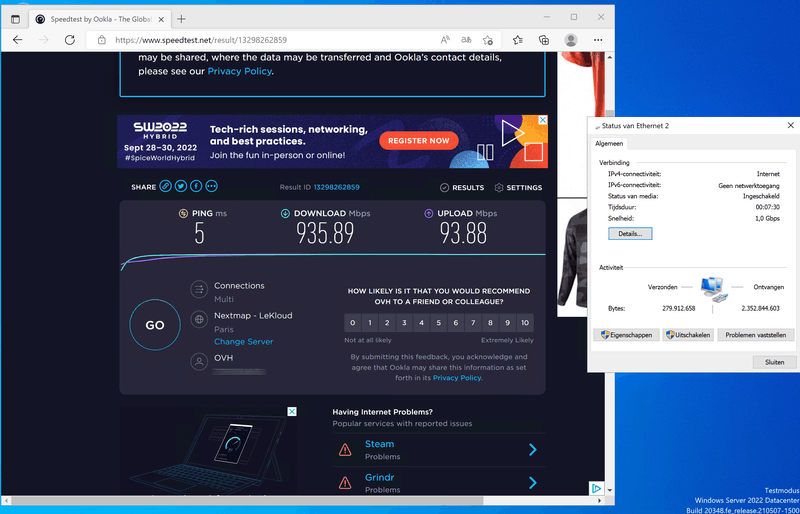Open Edge settings and more menu
The image size is (800, 514).
coord(598,40)
